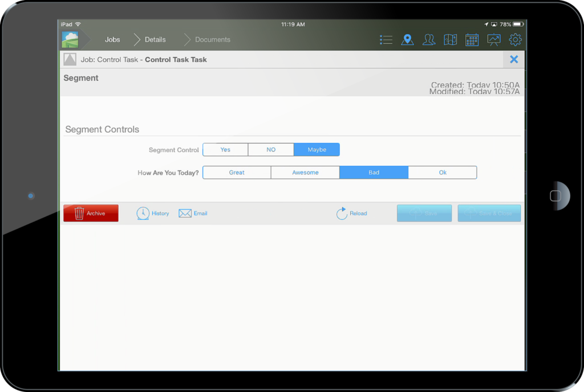Open the History for this record
The image size is (584, 392).
[152, 213]
